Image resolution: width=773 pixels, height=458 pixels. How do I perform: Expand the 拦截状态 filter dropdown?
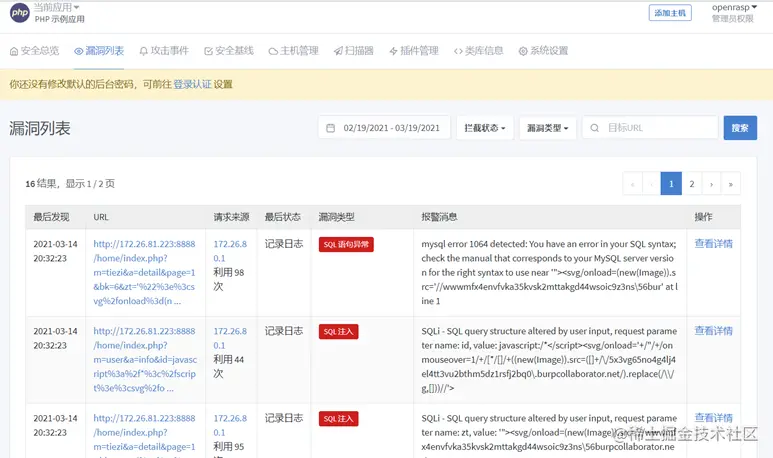(x=485, y=128)
